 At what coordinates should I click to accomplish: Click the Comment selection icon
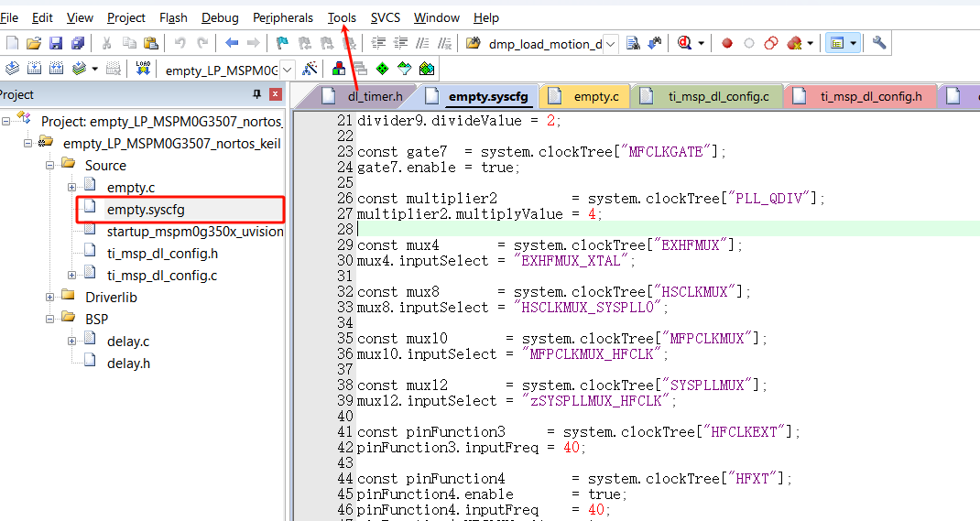click(x=422, y=43)
